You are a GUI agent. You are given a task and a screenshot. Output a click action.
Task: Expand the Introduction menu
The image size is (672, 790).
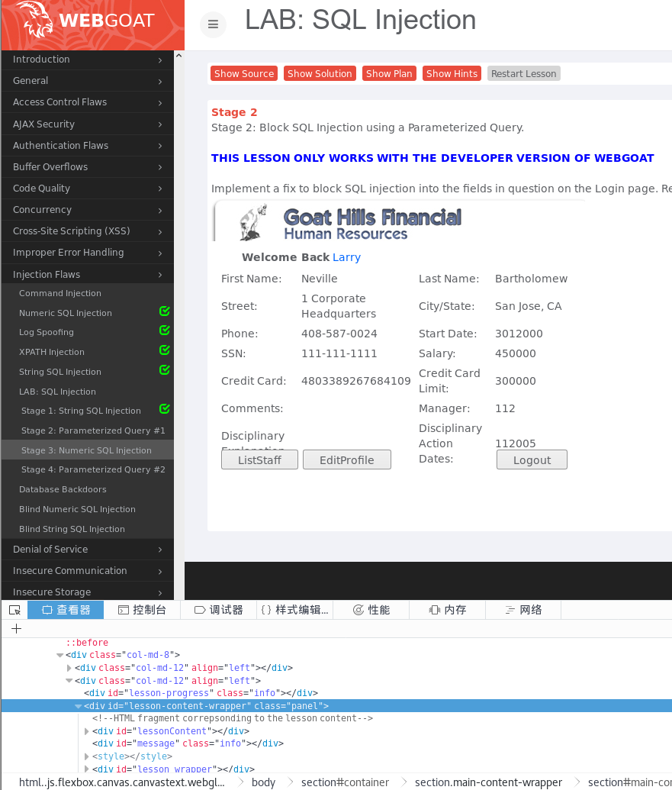tap(88, 60)
